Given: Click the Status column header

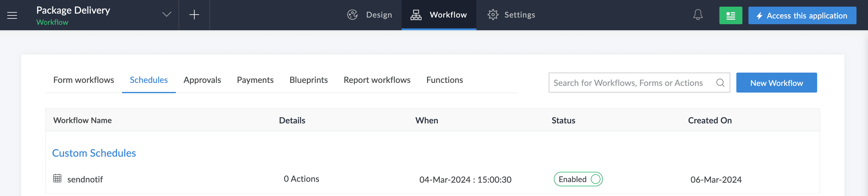Looking at the screenshot, I should [563, 120].
